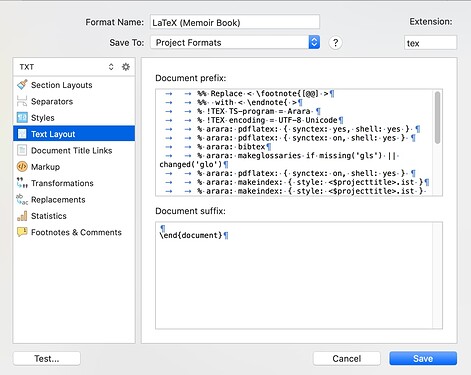
Task: Open the TXT format type selector
Action: 67,67
